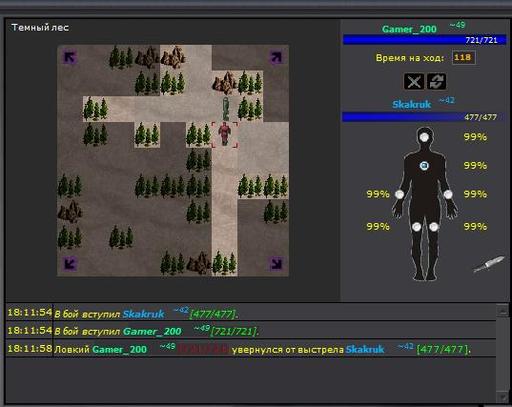
Task: Click the north-east map arrow
Action: 276,57
